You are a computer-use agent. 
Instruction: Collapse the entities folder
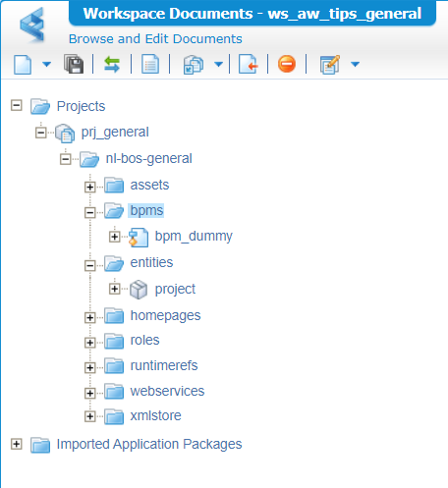tap(89, 265)
